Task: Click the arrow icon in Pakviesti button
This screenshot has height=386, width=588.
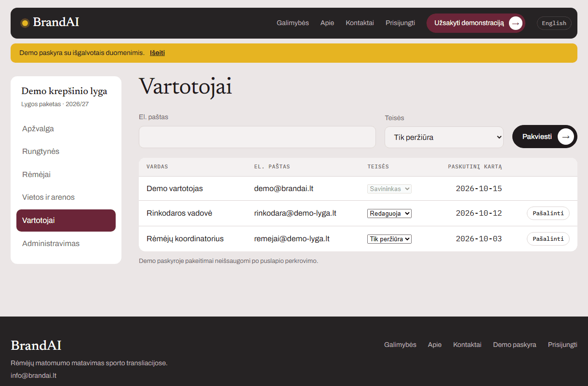Action: click(565, 137)
